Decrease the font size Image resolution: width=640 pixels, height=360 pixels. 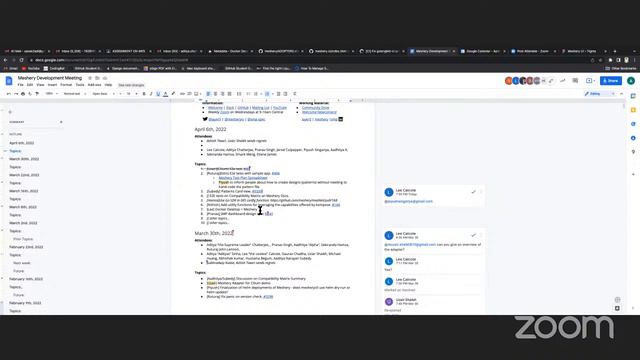120,94
